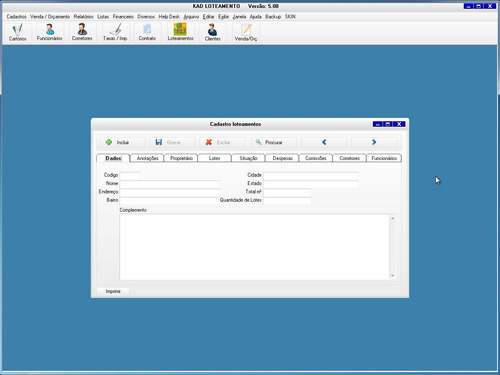Open the Backup menu
500x375 pixels.
(x=273, y=17)
